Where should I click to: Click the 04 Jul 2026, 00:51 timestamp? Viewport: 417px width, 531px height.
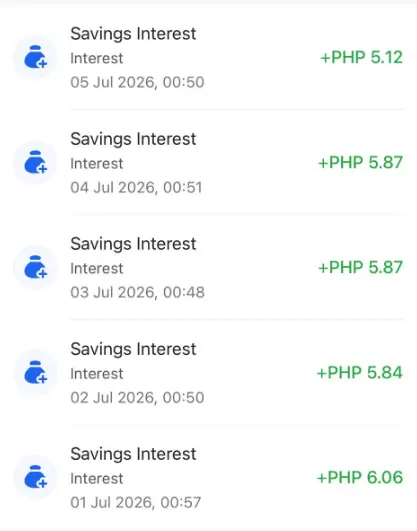[x=136, y=188]
